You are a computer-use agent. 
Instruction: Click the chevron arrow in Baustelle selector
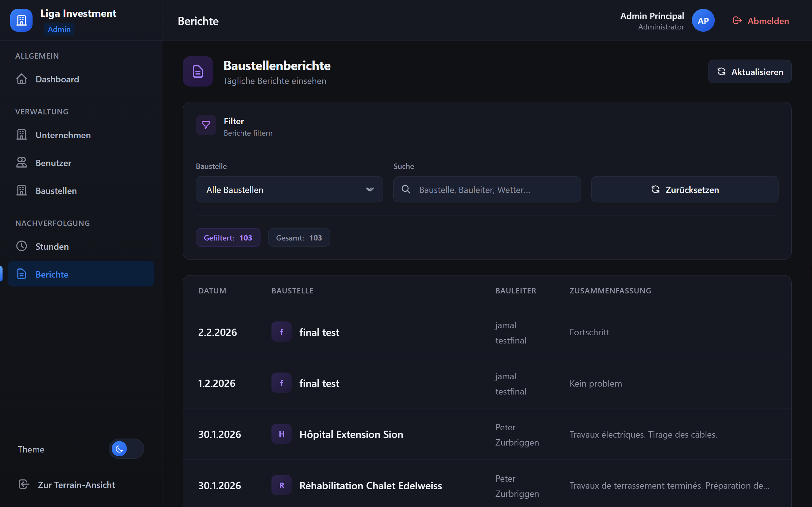pyautogui.click(x=370, y=189)
